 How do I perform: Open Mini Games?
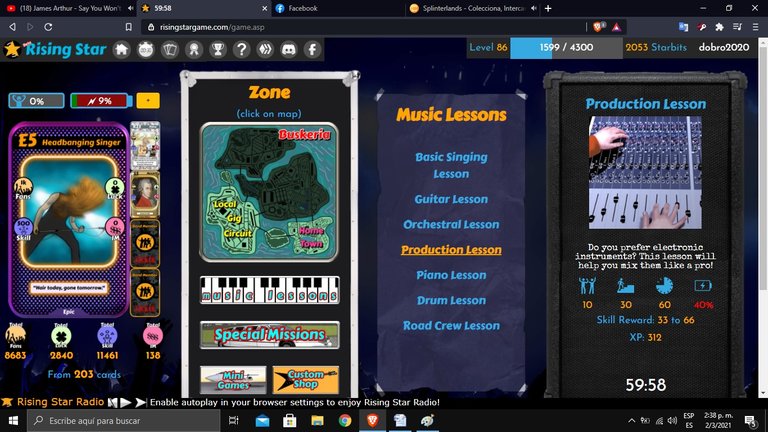(x=233, y=380)
